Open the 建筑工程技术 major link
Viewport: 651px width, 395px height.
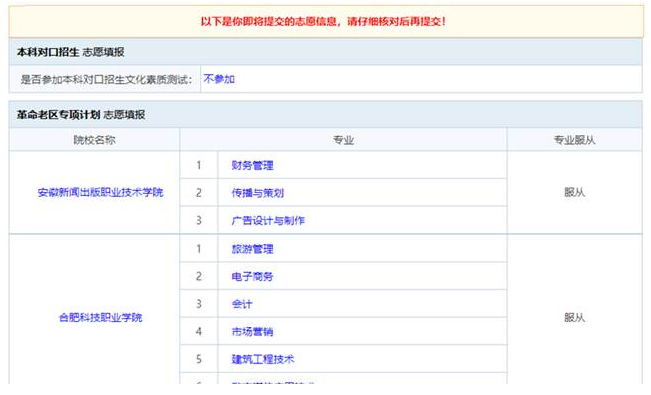point(263,359)
